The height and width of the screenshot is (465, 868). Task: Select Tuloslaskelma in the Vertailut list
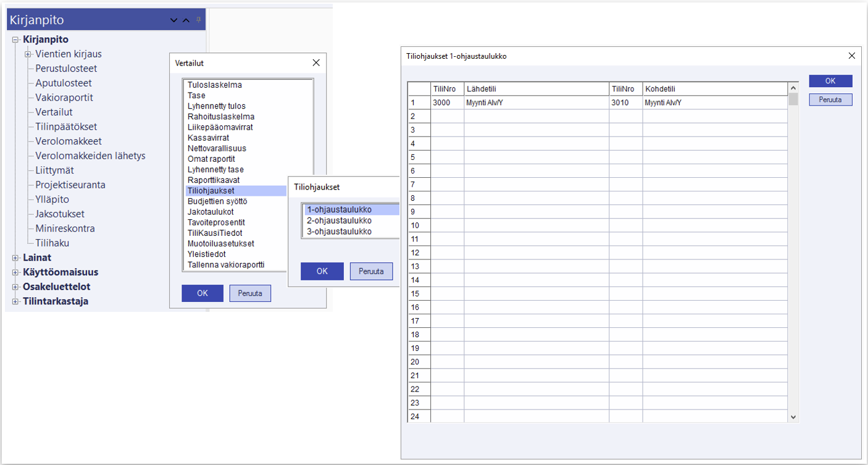click(215, 85)
